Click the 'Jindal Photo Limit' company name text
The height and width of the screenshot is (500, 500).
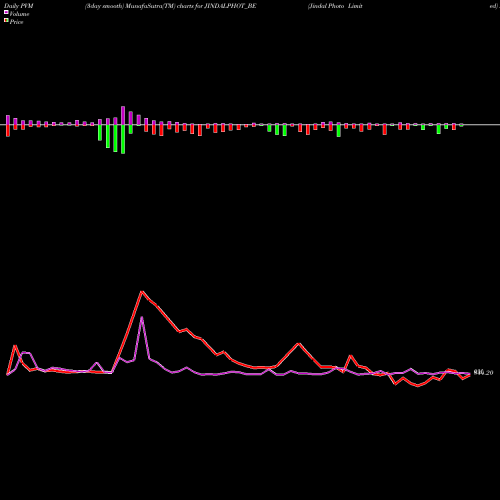pos(335,6)
